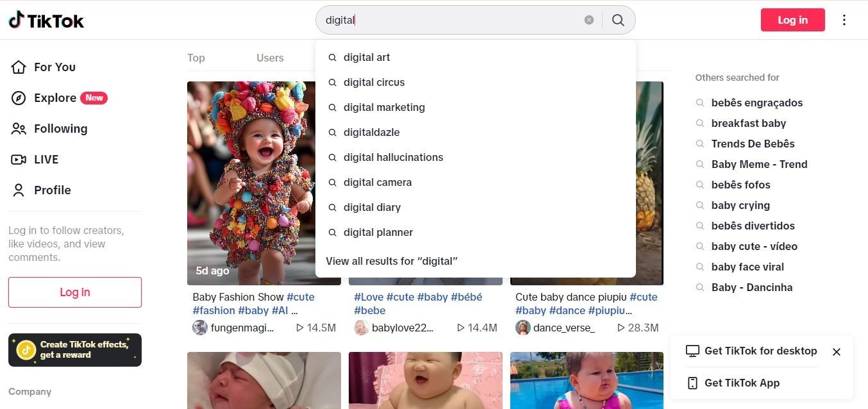Image resolution: width=868 pixels, height=409 pixels.
Task: Select the "digital art" search suggestion
Action: pyautogui.click(x=367, y=58)
